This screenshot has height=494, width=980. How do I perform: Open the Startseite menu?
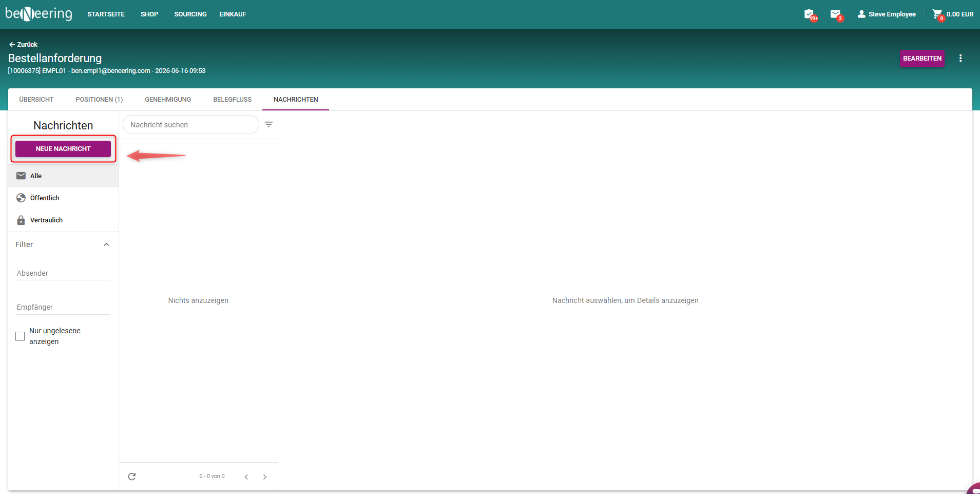pyautogui.click(x=106, y=14)
